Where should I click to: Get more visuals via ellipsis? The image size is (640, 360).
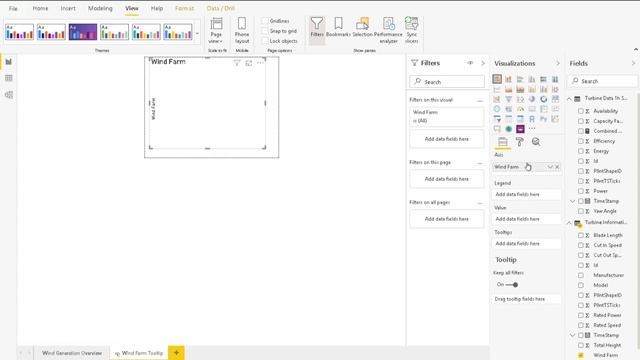coord(532,129)
